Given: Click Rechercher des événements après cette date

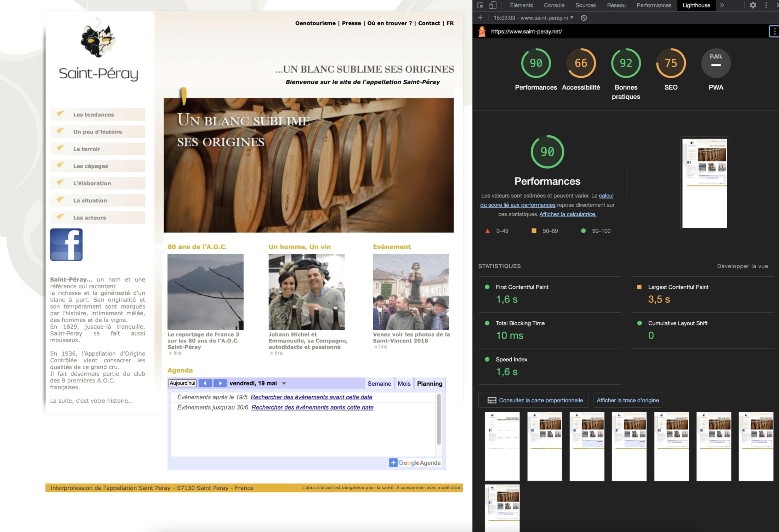Looking at the screenshot, I should [x=312, y=407].
